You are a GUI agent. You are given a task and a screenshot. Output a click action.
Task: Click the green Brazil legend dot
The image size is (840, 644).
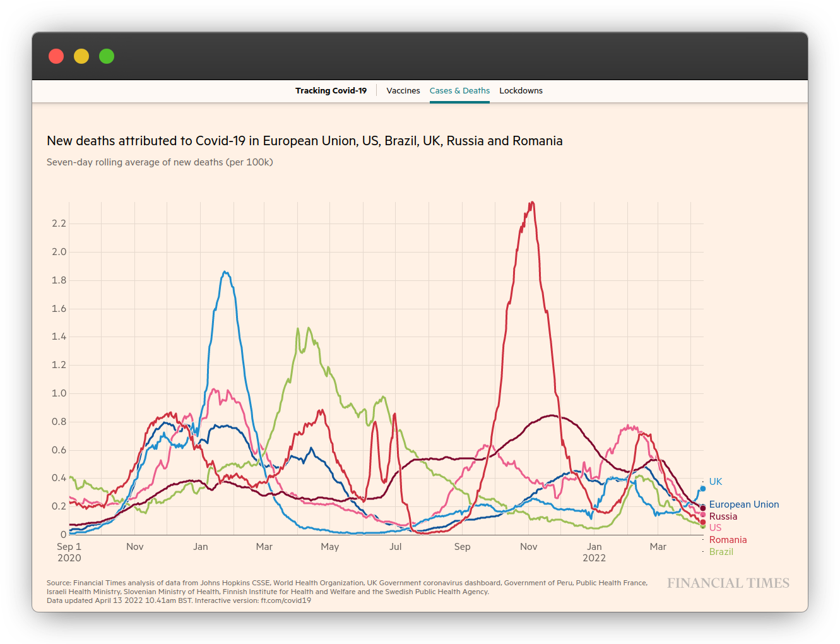[703, 527]
